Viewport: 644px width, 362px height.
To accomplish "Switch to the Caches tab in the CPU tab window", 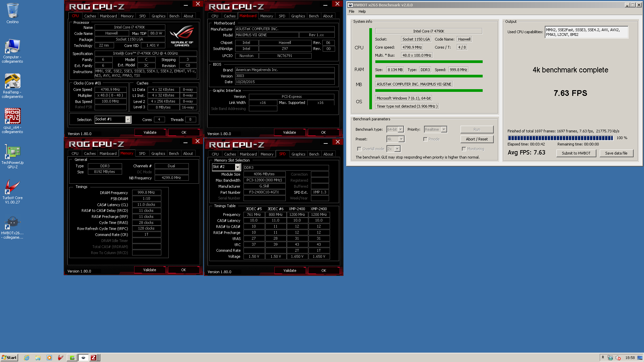I will point(90,16).
